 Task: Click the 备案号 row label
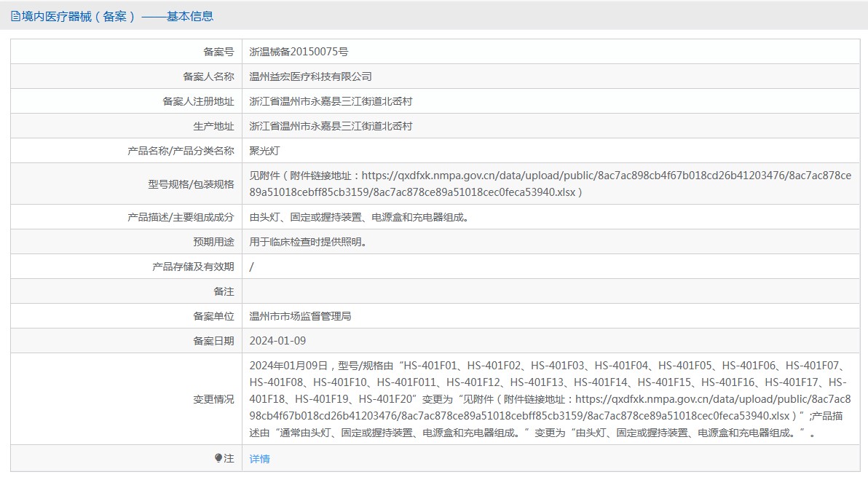[218, 52]
